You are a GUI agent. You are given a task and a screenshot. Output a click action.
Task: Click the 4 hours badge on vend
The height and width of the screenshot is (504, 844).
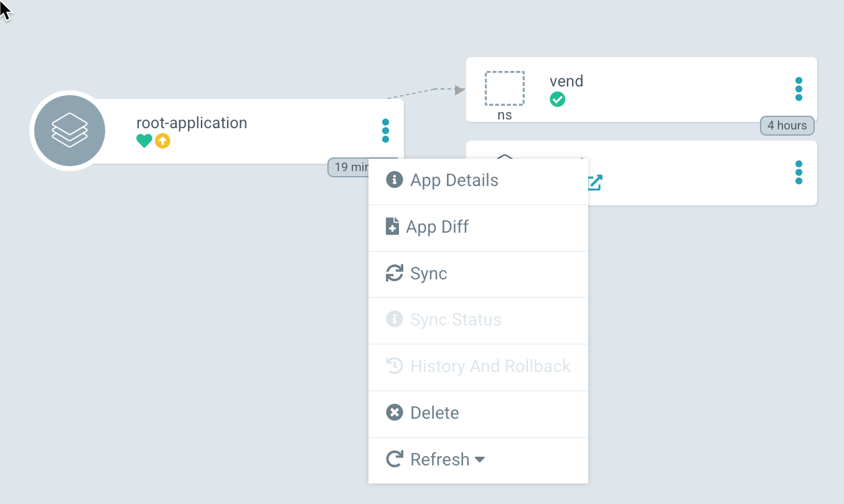pyautogui.click(x=787, y=125)
